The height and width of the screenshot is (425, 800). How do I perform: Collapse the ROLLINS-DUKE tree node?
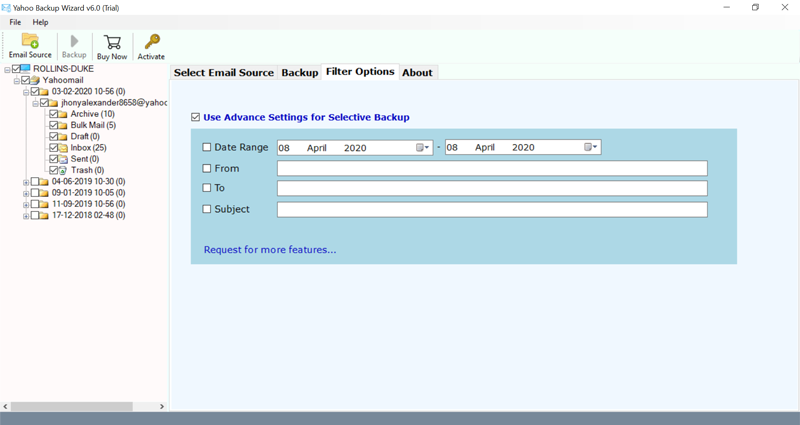[7, 69]
